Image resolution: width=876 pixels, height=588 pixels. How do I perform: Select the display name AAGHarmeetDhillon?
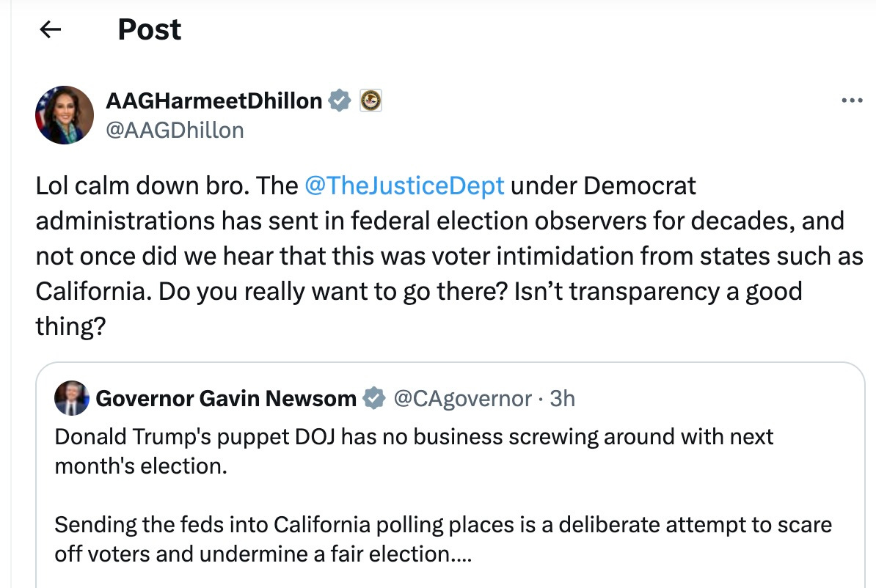click(x=213, y=100)
